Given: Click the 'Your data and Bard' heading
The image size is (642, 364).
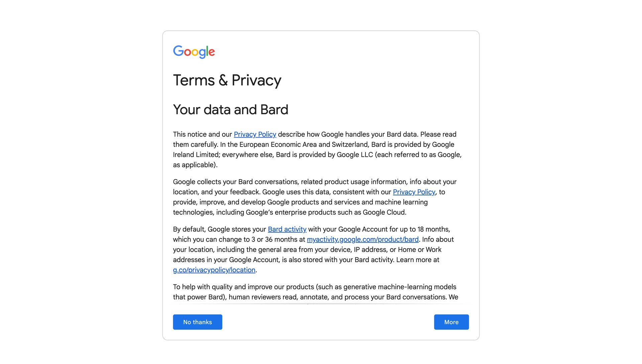Looking at the screenshot, I should click(x=230, y=110).
